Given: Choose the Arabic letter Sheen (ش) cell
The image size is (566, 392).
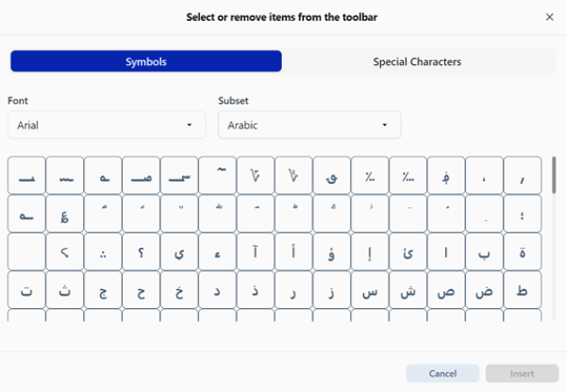Looking at the screenshot, I should pos(408,290).
